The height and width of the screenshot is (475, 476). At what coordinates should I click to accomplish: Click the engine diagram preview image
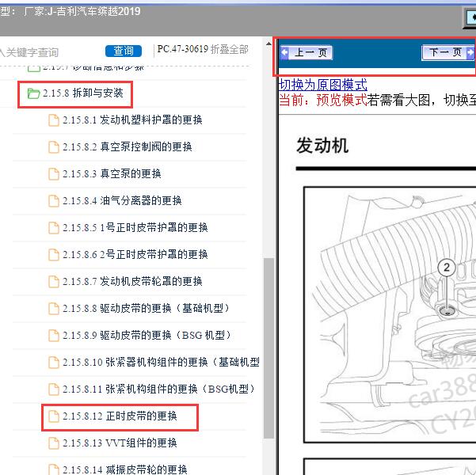tap(390, 315)
